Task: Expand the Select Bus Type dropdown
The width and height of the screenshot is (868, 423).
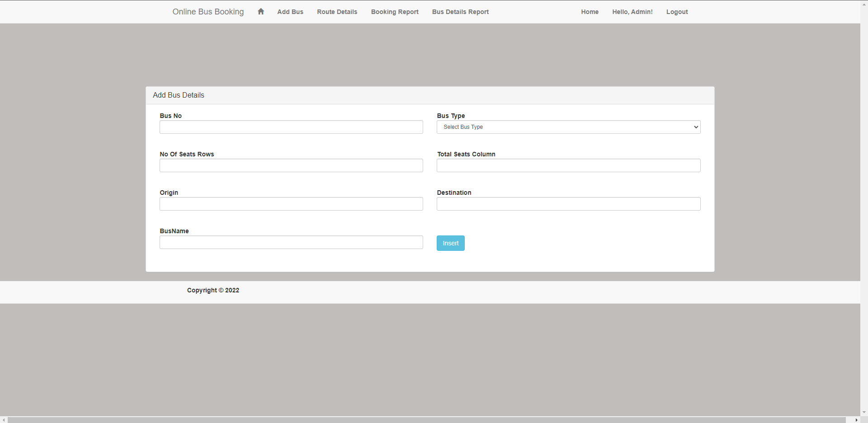Action: click(569, 127)
